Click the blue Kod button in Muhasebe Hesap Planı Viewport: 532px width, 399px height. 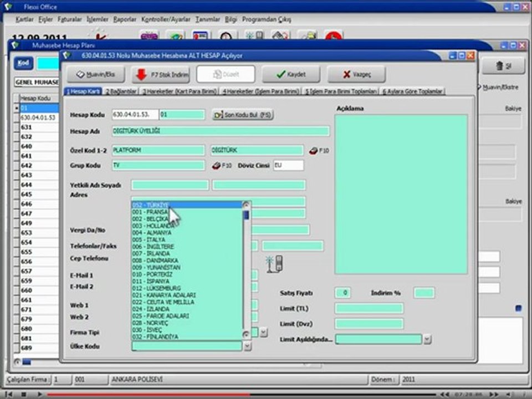pos(23,63)
